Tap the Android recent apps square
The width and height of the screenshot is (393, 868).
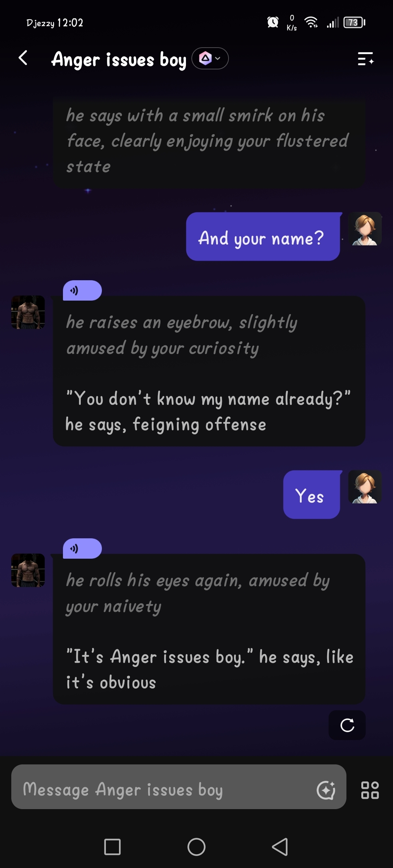click(x=112, y=847)
